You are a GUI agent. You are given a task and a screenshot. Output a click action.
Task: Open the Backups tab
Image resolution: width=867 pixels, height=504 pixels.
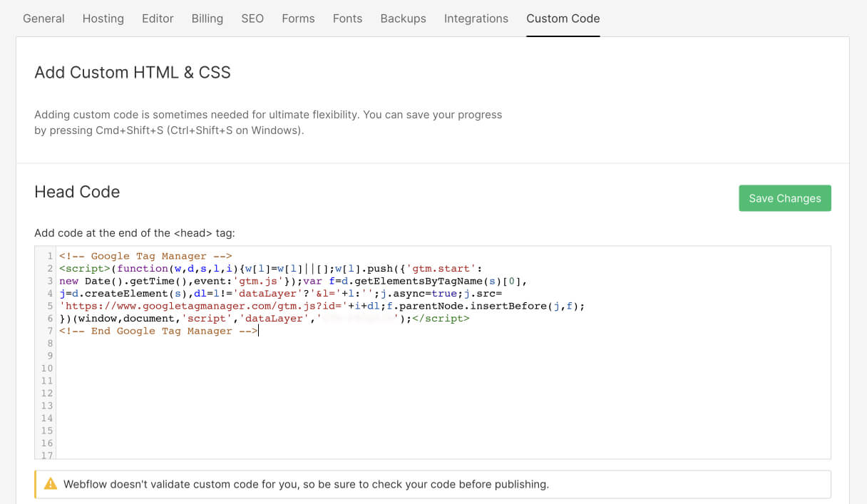point(403,19)
